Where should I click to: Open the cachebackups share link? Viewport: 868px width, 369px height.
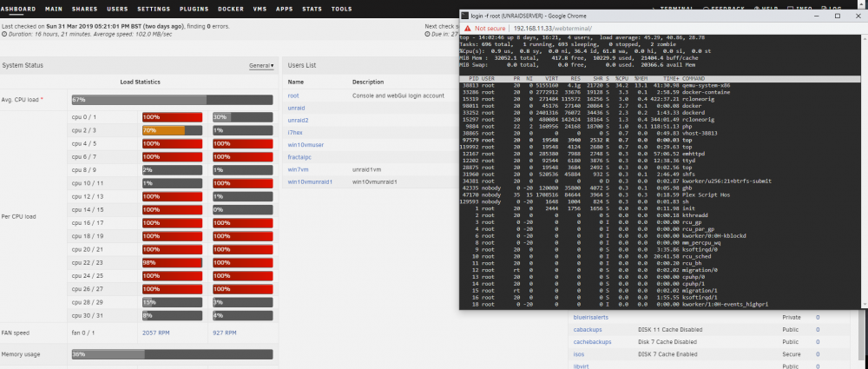(592, 342)
